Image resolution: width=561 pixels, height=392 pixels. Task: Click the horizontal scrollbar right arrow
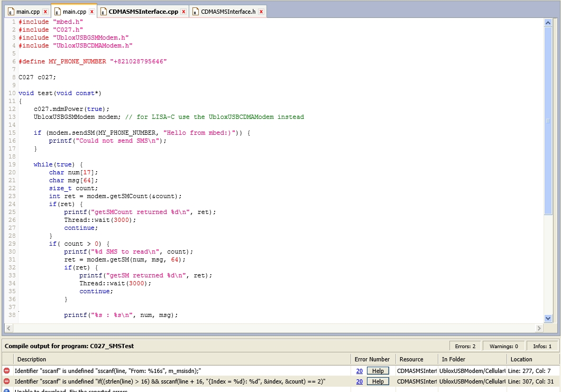tap(539, 328)
